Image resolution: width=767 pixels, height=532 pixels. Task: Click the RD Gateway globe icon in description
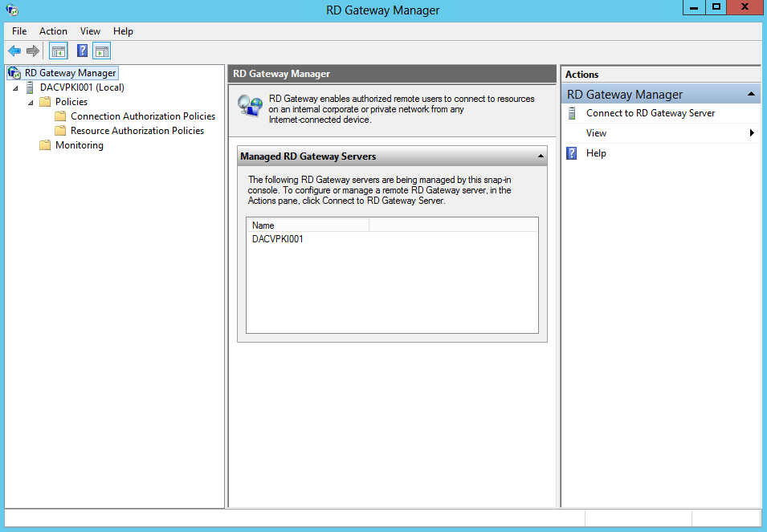pyautogui.click(x=250, y=106)
